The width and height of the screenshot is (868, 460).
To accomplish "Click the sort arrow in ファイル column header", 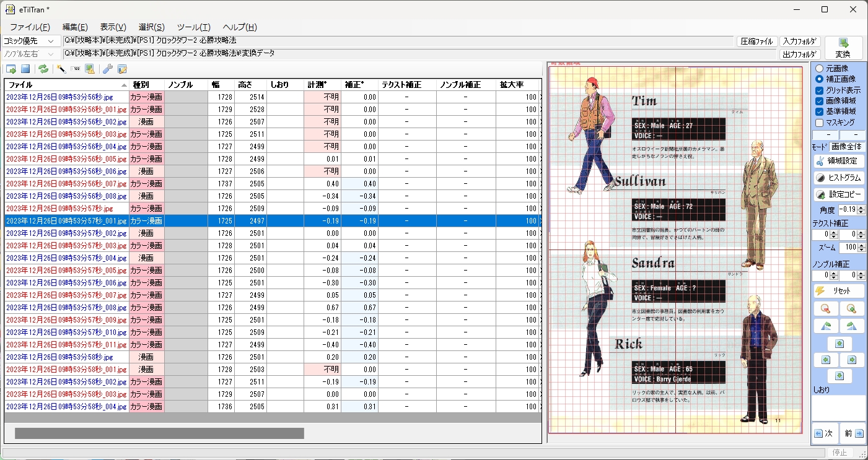I will 123,85.
